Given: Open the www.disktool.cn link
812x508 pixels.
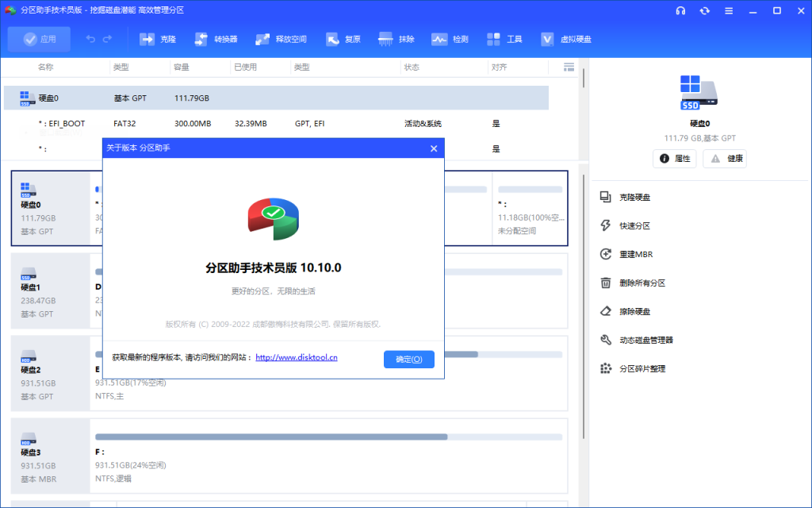Looking at the screenshot, I should (297, 357).
